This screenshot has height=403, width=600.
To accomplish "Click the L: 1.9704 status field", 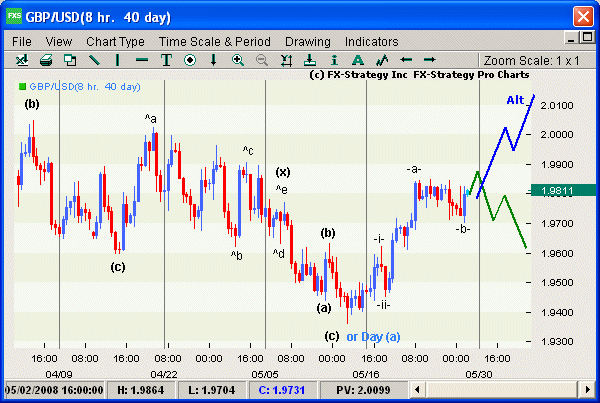I will pos(211,390).
